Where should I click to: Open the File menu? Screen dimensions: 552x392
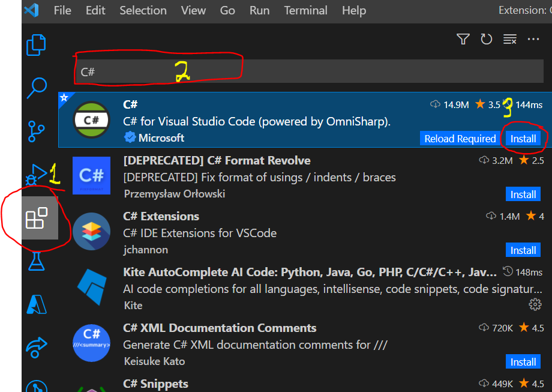point(62,10)
